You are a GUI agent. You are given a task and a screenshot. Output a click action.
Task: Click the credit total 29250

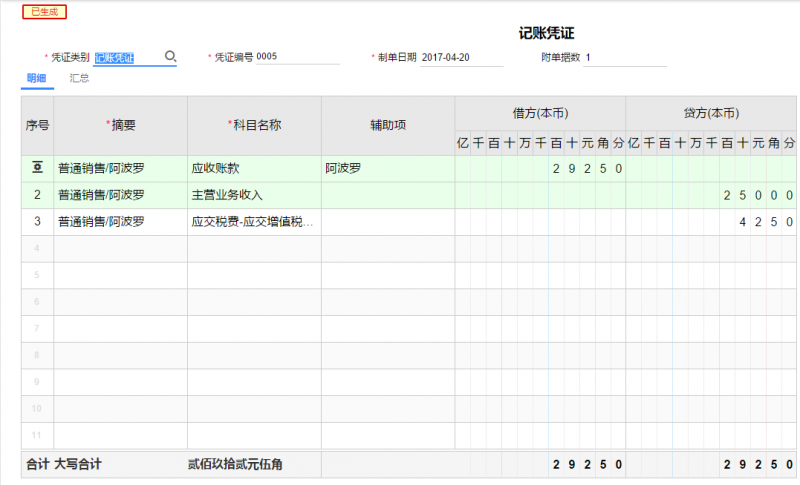[x=758, y=465]
